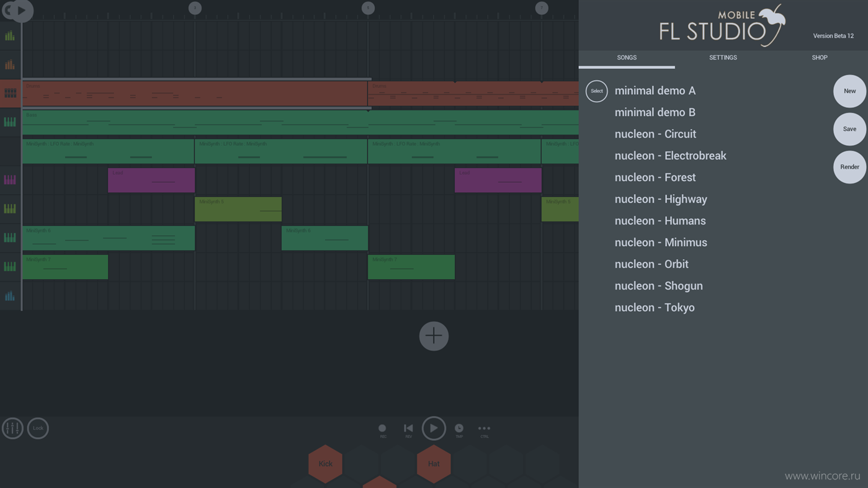Add a new track with plus button

pyautogui.click(x=434, y=336)
